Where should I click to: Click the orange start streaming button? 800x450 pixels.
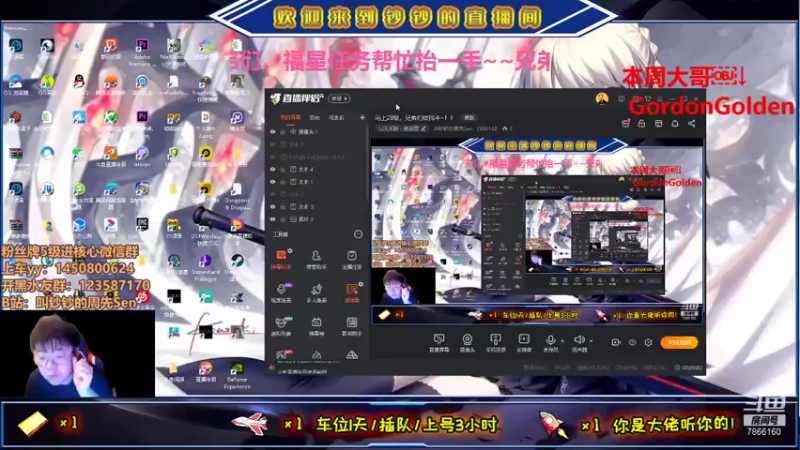coord(679,342)
